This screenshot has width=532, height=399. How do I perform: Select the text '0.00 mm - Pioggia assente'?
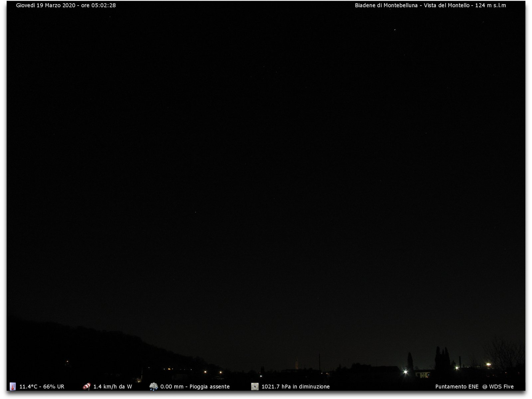click(x=195, y=387)
